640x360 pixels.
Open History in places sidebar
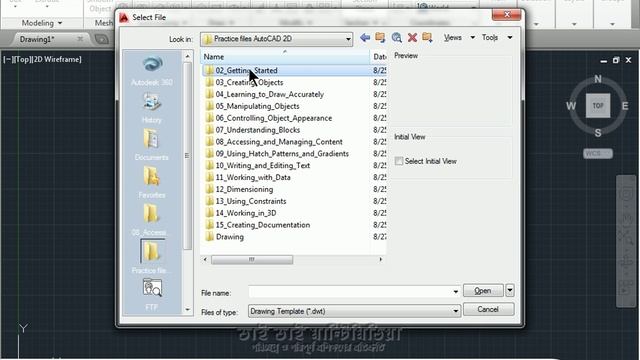(152, 108)
